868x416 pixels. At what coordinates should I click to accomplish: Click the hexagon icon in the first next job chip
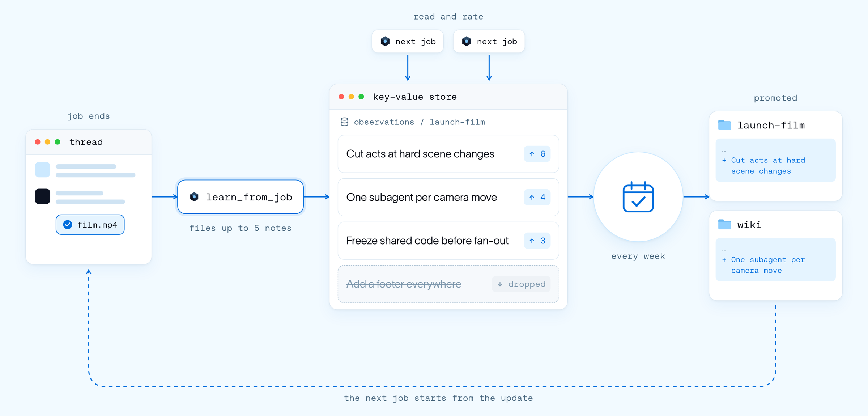[385, 41]
